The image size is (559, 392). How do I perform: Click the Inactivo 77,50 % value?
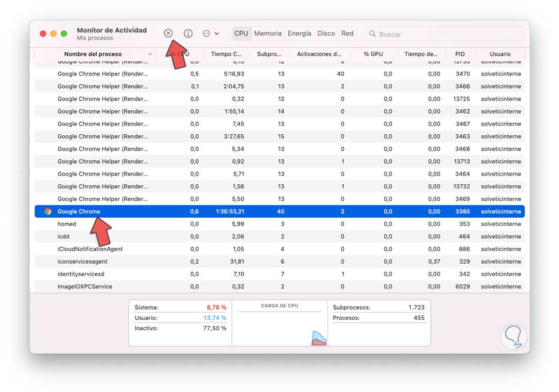215,328
